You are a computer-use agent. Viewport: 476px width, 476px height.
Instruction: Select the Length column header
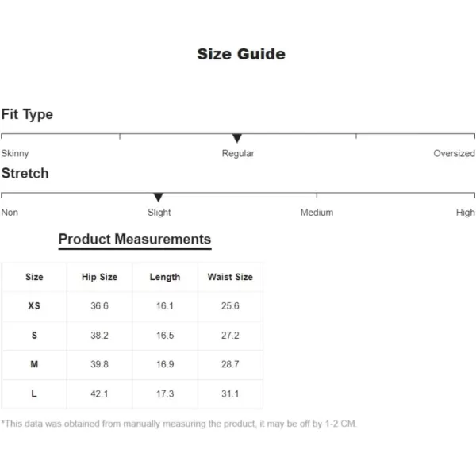click(x=165, y=277)
